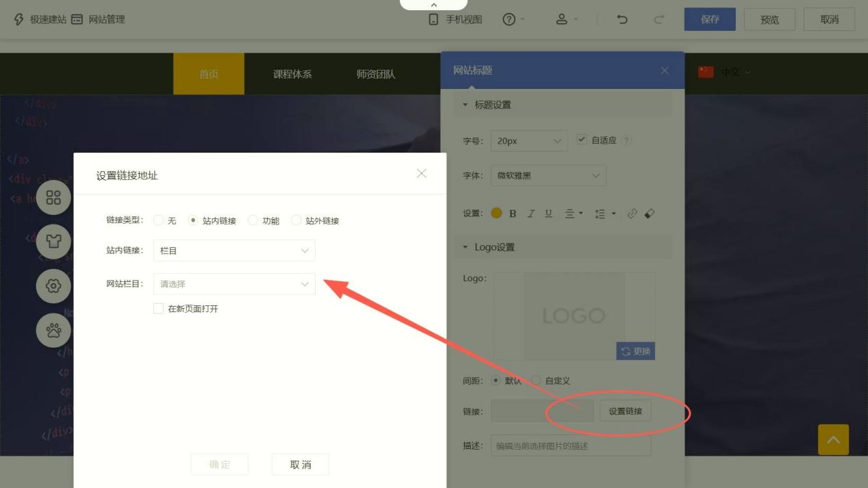
Task: Open the help question mark menu
Action: click(x=513, y=19)
